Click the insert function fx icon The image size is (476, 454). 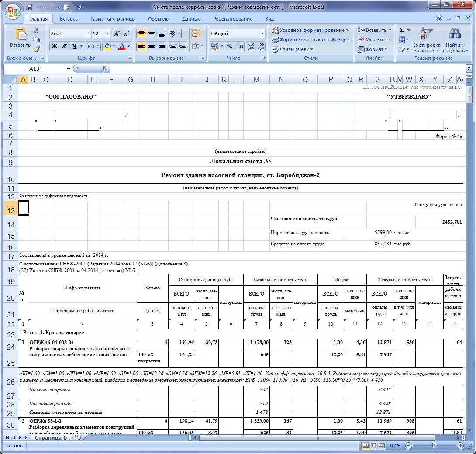(x=104, y=69)
